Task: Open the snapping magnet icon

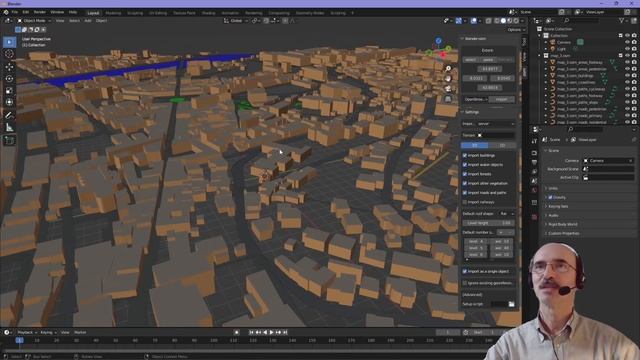Action: pyautogui.click(x=266, y=20)
